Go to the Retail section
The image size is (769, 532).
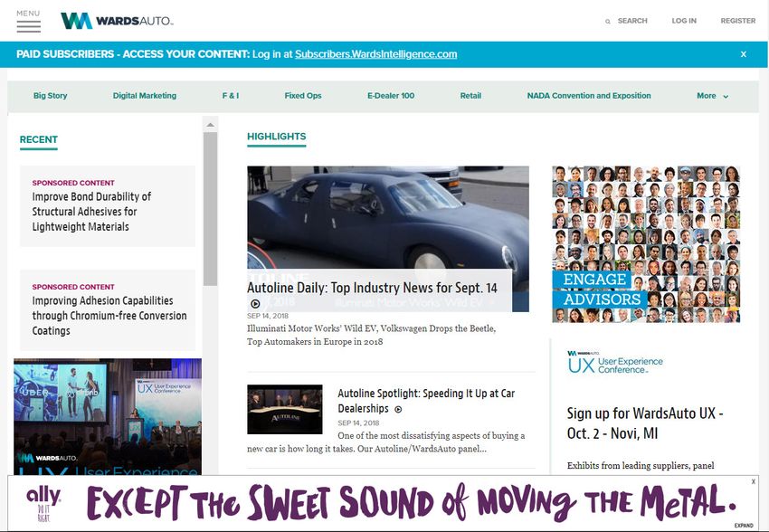(x=470, y=96)
